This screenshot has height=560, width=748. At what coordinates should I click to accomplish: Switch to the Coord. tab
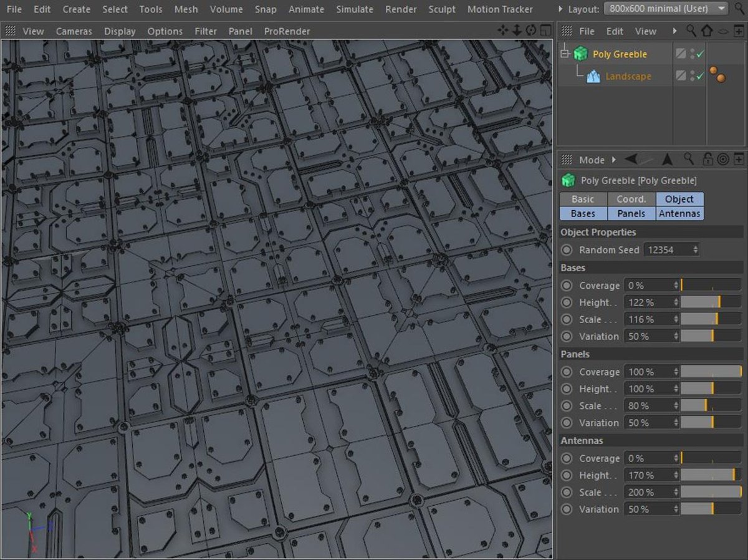pyautogui.click(x=631, y=199)
